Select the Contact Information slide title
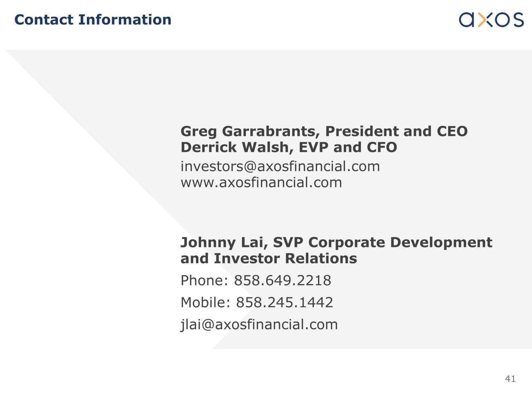This screenshot has height=399, width=532. (93, 19)
